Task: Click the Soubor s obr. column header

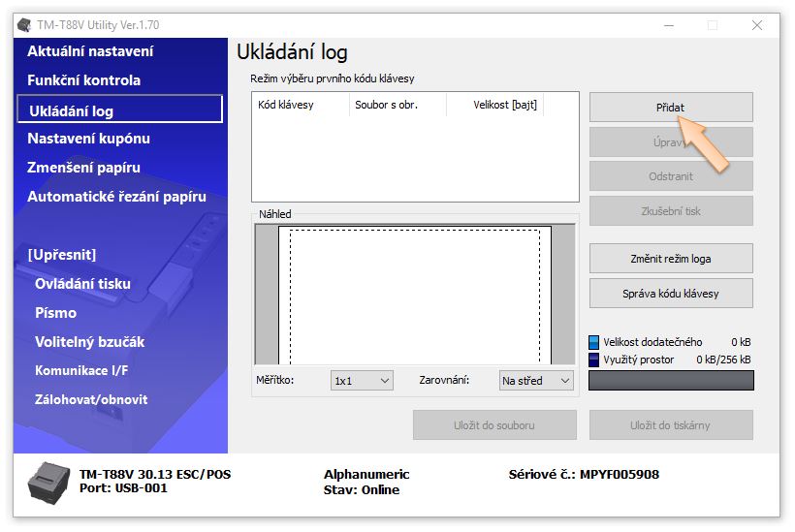Action: click(398, 105)
